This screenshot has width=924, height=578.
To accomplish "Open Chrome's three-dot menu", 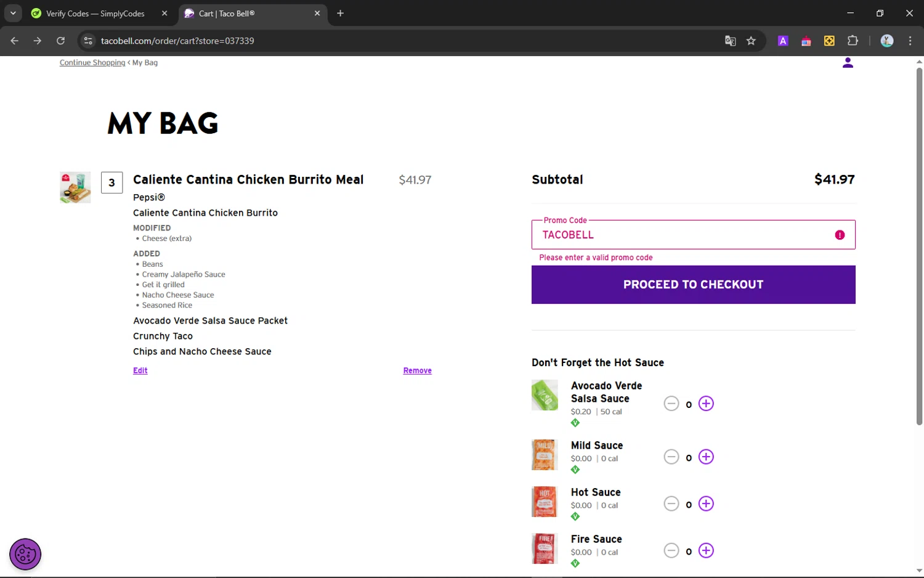I will (x=910, y=41).
